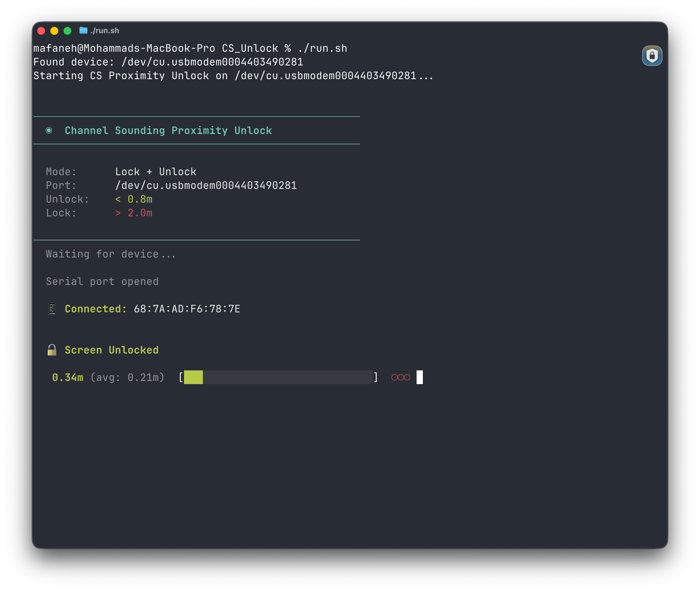The width and height of the screenshot is (700, 591).
Task: Click the three-circle activity indicator
Action: point(401,377)
